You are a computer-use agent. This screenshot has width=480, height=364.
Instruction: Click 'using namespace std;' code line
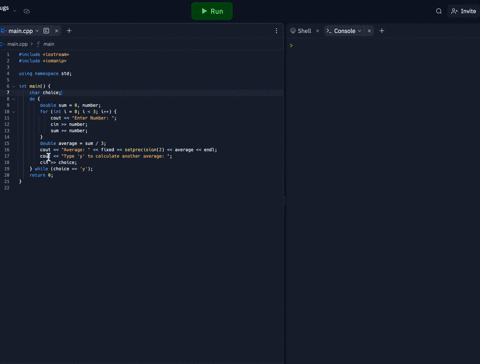(45, 73)
